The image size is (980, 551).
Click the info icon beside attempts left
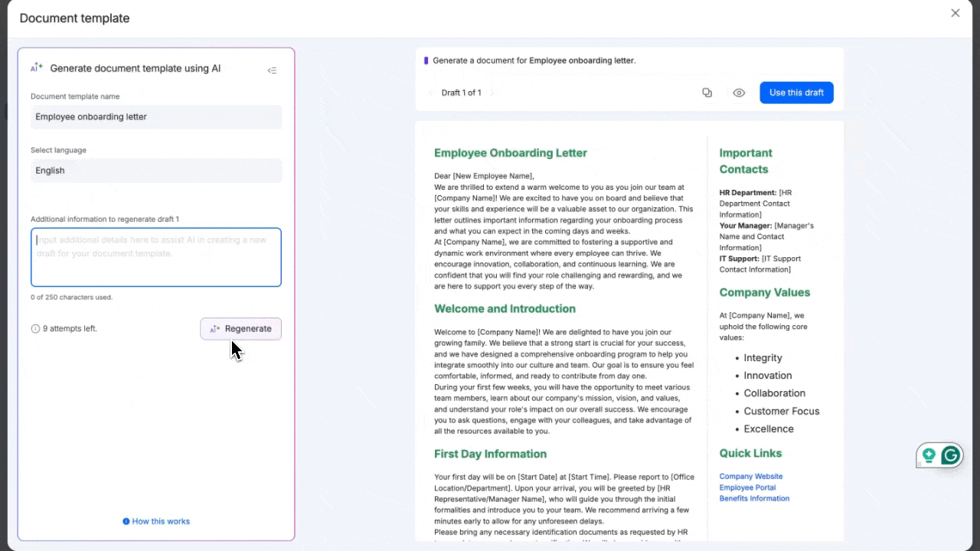(35, 329)
